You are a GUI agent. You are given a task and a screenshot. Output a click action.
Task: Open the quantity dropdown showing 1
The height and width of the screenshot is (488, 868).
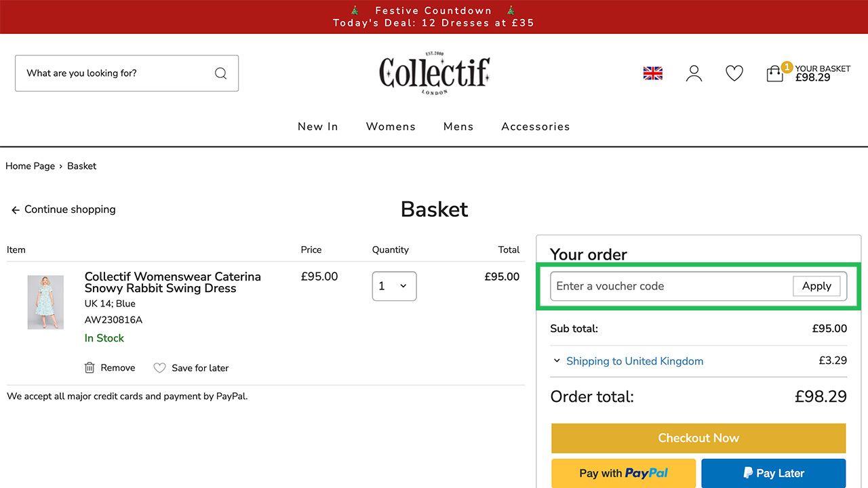point(394,286)
